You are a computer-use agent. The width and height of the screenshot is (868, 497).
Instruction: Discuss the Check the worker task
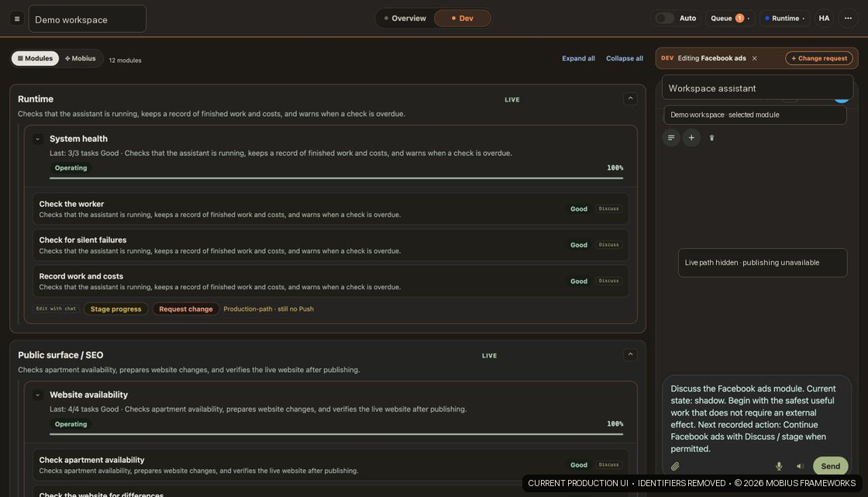pos(608,209)
